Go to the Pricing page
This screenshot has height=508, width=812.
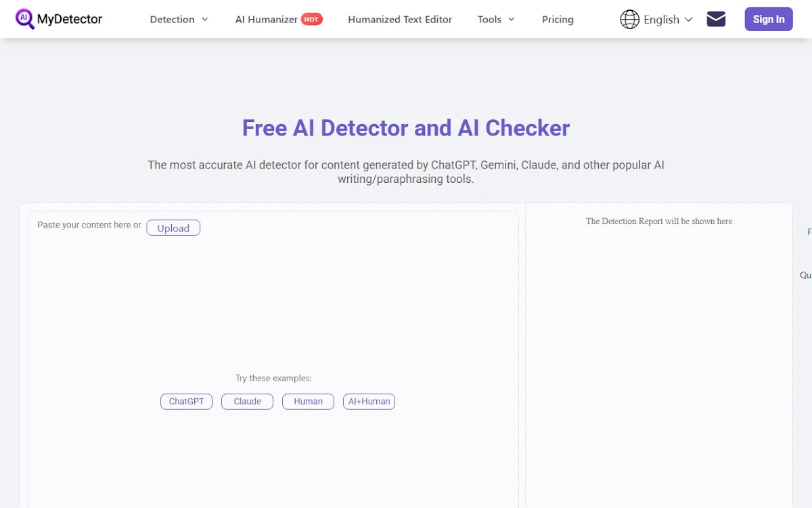558,20
